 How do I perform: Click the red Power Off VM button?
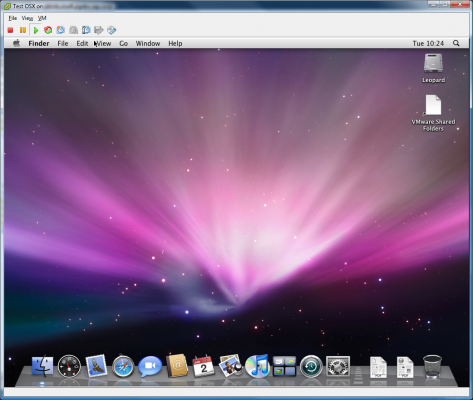coord(10,30)
